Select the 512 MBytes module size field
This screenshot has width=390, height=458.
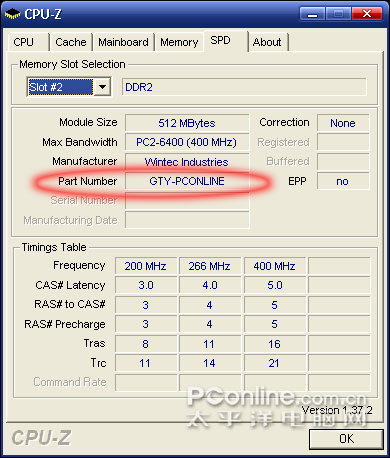tap(187, 123)
